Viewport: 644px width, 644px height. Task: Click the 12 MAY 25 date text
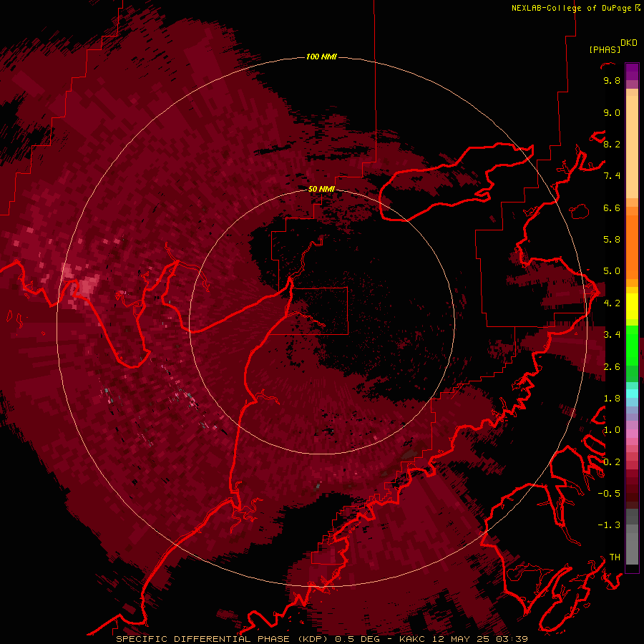click(462, 639)
